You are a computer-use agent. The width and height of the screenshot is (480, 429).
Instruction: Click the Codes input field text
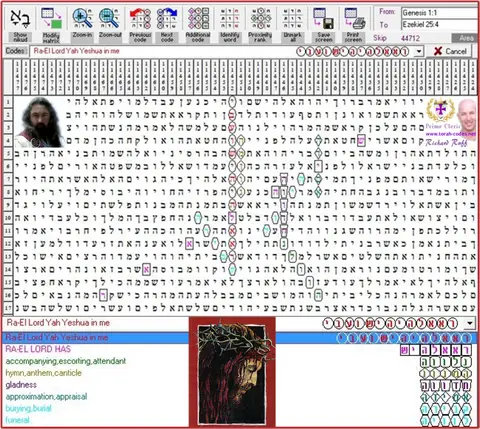[x=77, y=51]
